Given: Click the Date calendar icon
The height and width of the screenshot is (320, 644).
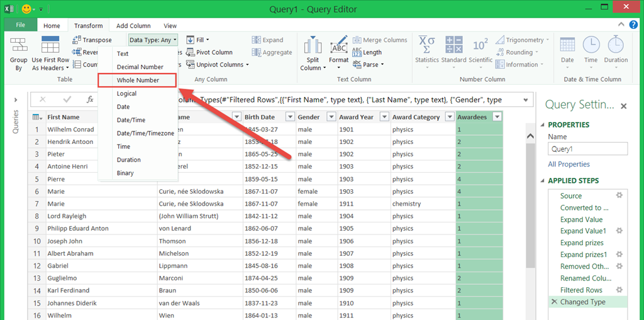Looking at the screenshot, I should coord(567,45).
